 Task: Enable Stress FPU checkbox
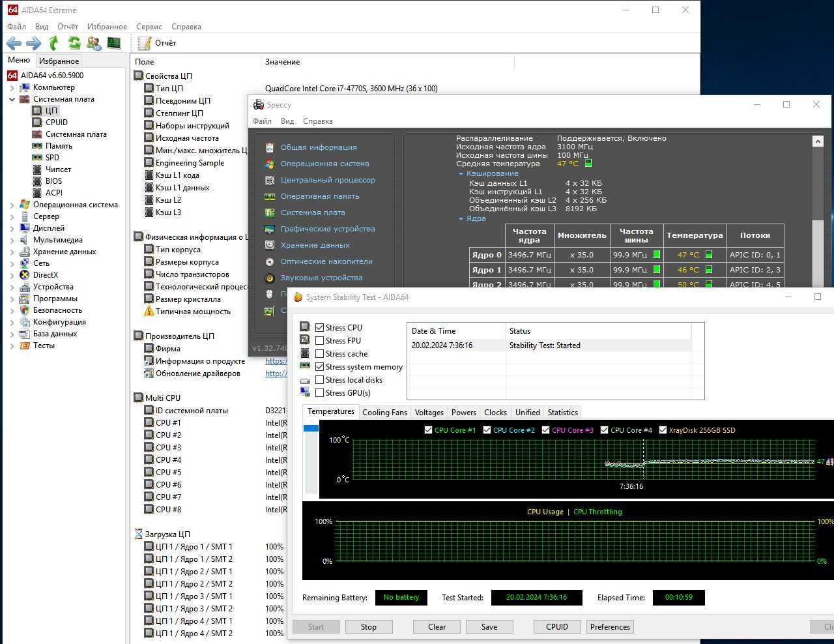coord(319,341)
